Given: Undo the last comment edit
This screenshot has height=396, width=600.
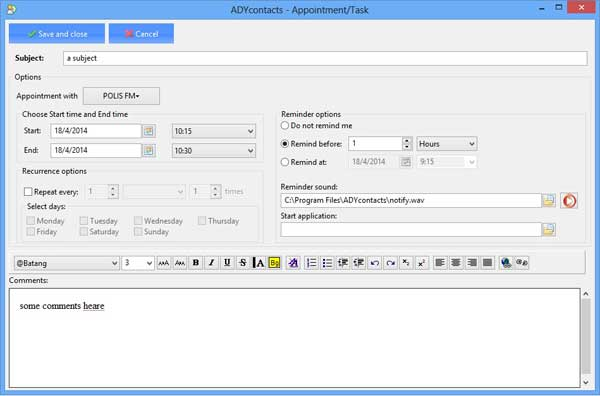Looking at the screenshot, I should pyautogui.click(x=375, y=263).
